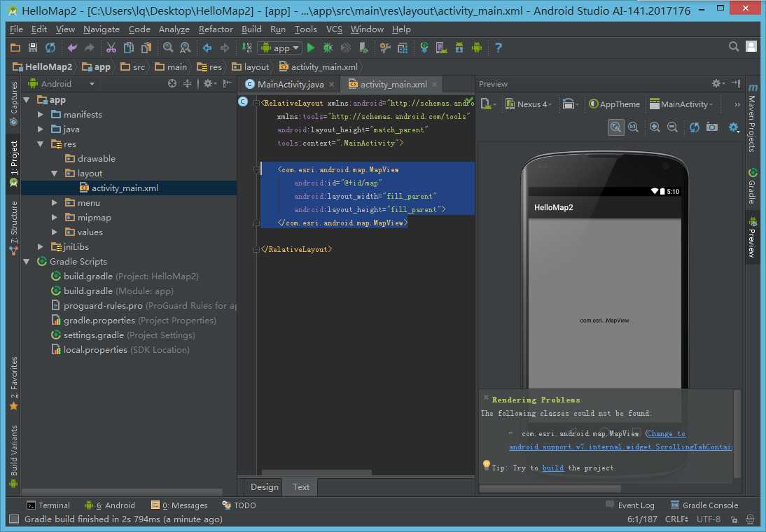Image resolution: width=766 pixels, height=532 pixels.
Task: Click the Sync project refresh icon in toolbar
Action: [x=50, y=48]
